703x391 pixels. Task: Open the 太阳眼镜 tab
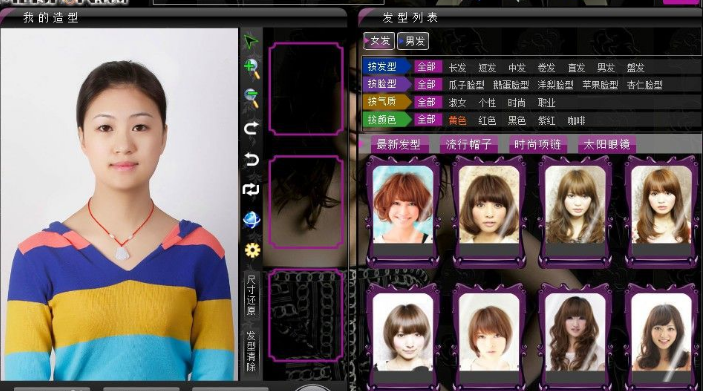pyautogui.click(x=607, y=144)
